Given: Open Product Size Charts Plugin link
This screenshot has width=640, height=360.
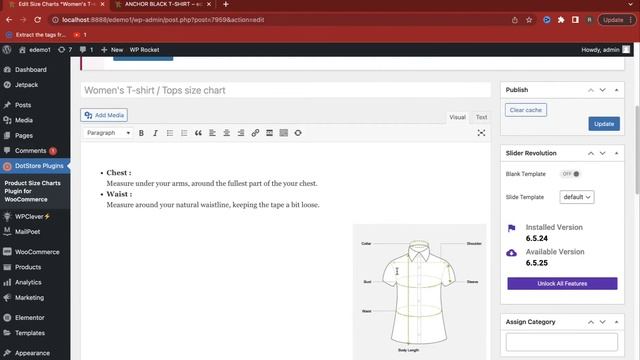Looking at the screenshot, I should tap(33, 191).
